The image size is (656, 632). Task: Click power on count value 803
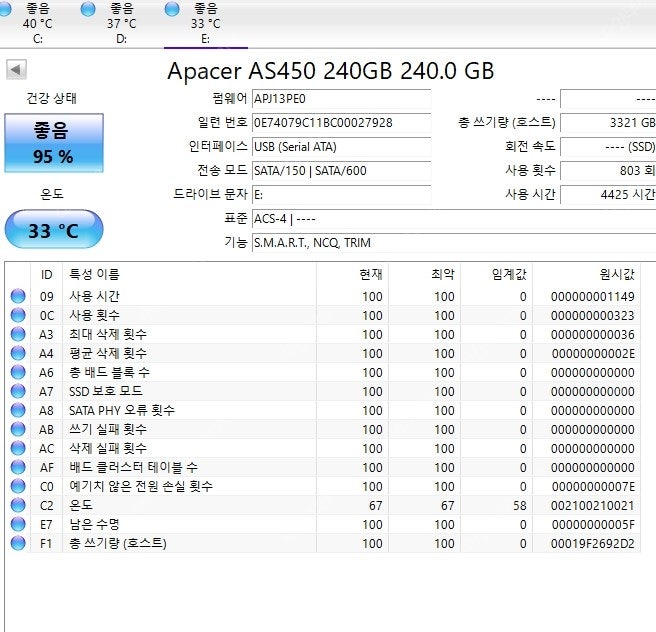click(x=608, y=171)
